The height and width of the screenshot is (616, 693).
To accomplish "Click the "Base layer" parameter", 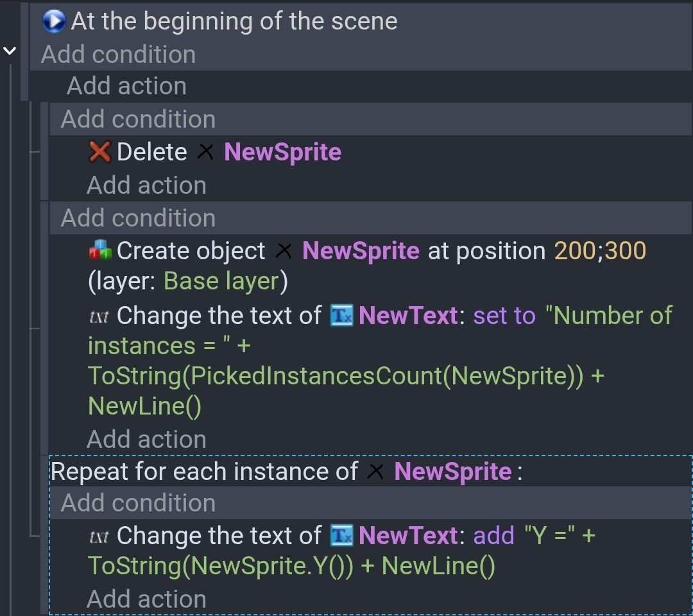I will click(221, 281).
